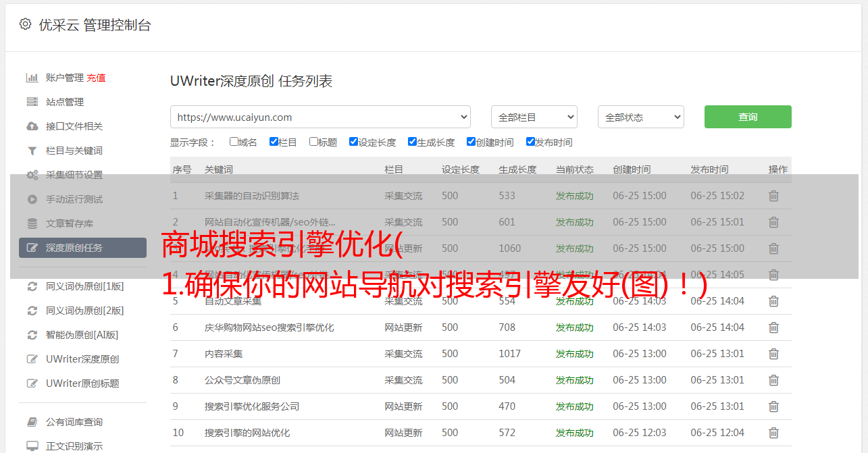Click the refresh icon for 同义词伪原创[1版]
This screenshot has width=868, height=453.
(x=32, y=286)
